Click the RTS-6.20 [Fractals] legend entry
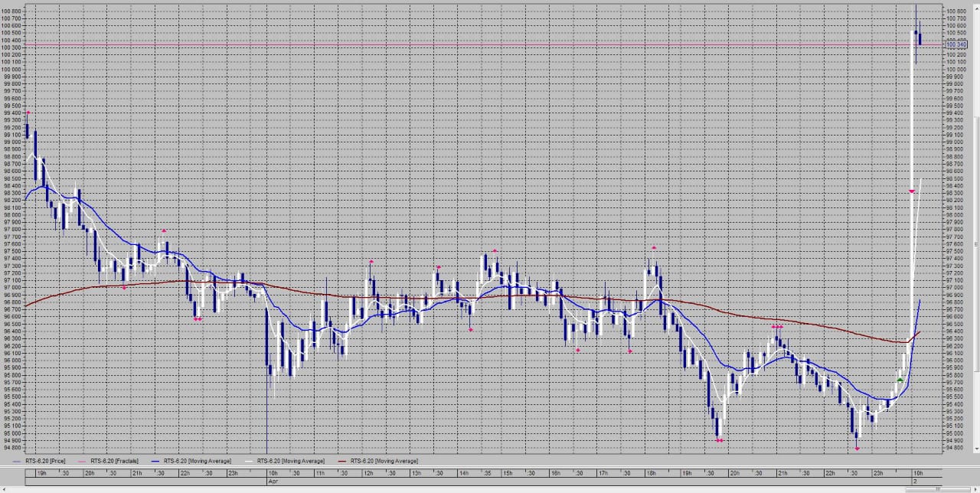 click(x=110, y=461)
